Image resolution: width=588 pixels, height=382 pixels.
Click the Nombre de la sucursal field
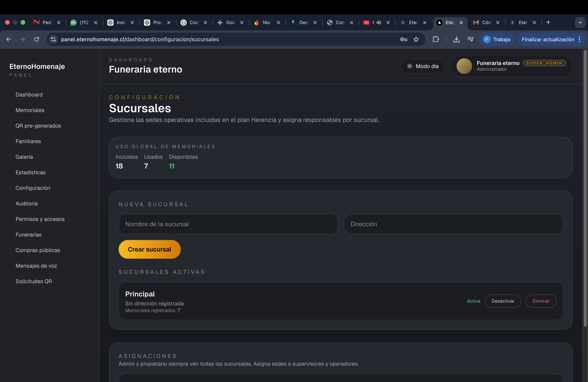point(228,224)
